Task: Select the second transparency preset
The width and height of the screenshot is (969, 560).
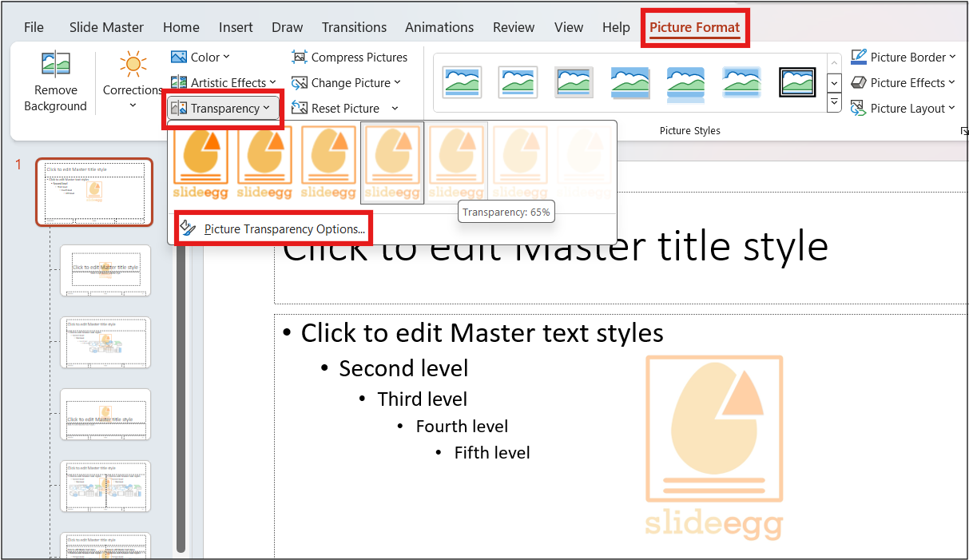Action: [x=264, y=163]
